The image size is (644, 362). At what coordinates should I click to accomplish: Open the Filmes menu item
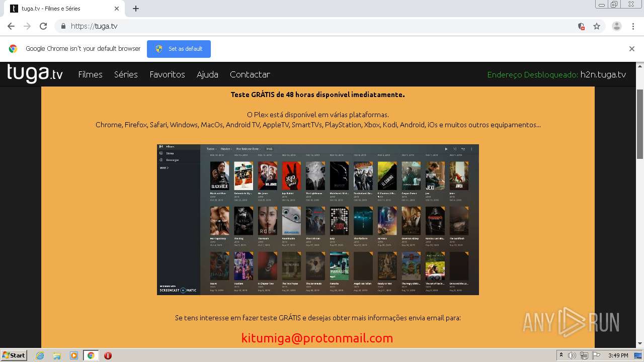pyautogui.click(x=91, y=74)
